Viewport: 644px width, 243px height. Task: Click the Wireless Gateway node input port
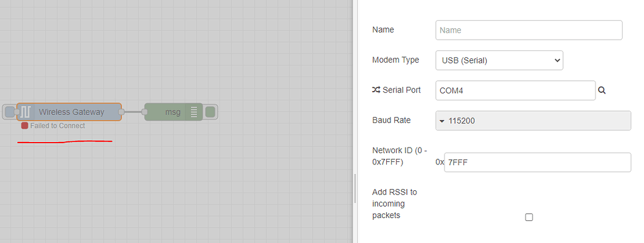click(17, 112)
